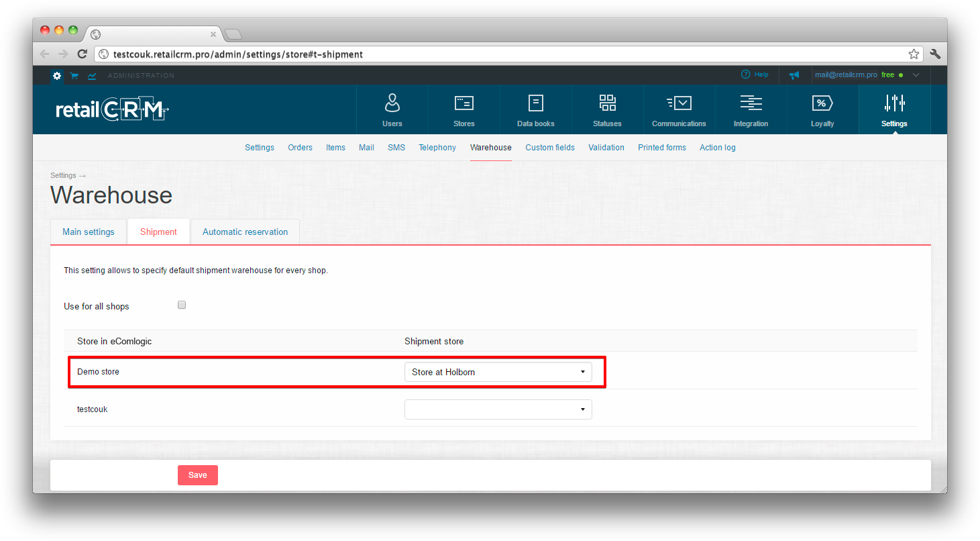Go to the SMS submenu item
Screen dimensions: 980x541
pyautogui.click(x=396, y=148)
